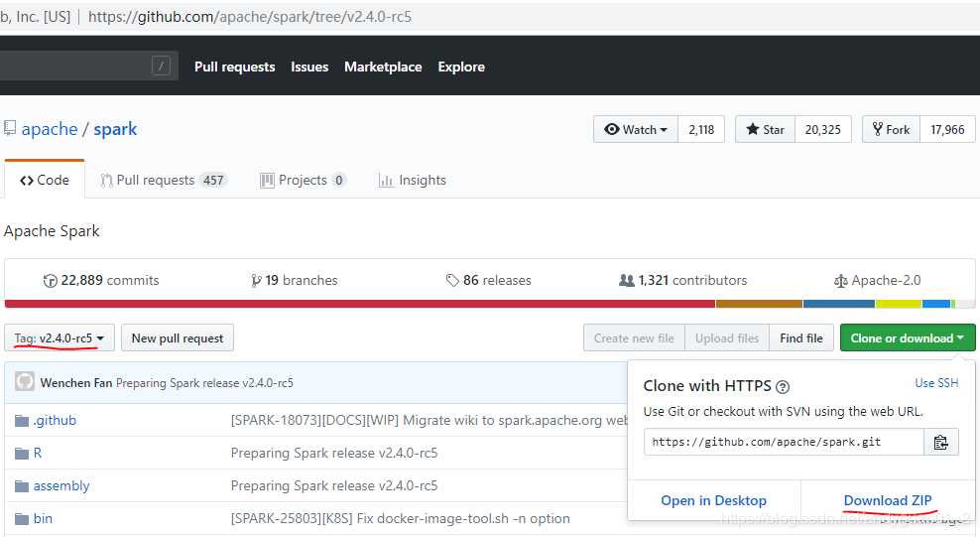The image size is (980, 537).
Task: Open the assembly folder link
Action: (x=61, y=485)
